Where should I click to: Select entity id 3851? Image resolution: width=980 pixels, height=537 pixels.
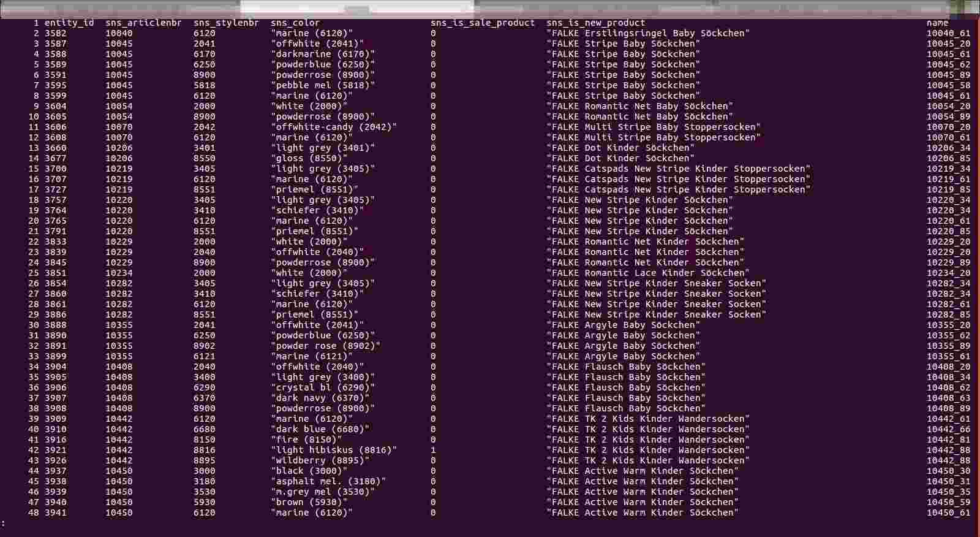(55, 273)
